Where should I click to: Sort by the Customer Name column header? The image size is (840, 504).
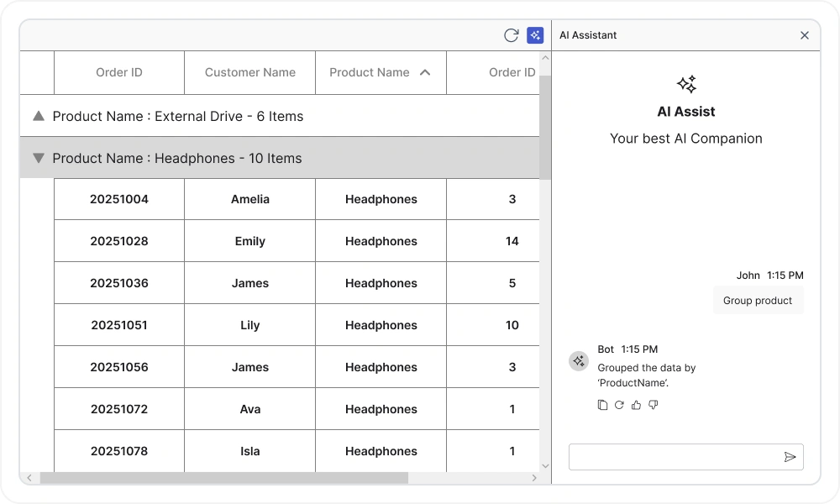(x=250, y=72)
